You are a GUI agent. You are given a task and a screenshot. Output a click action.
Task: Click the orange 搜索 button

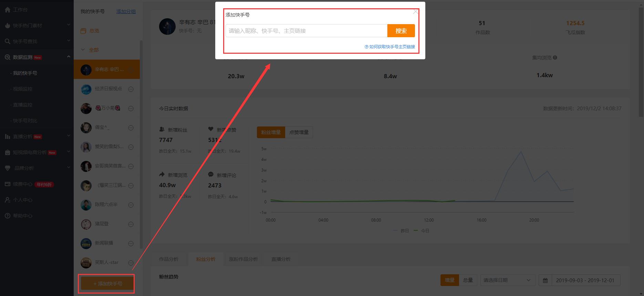tap(401, 31)
